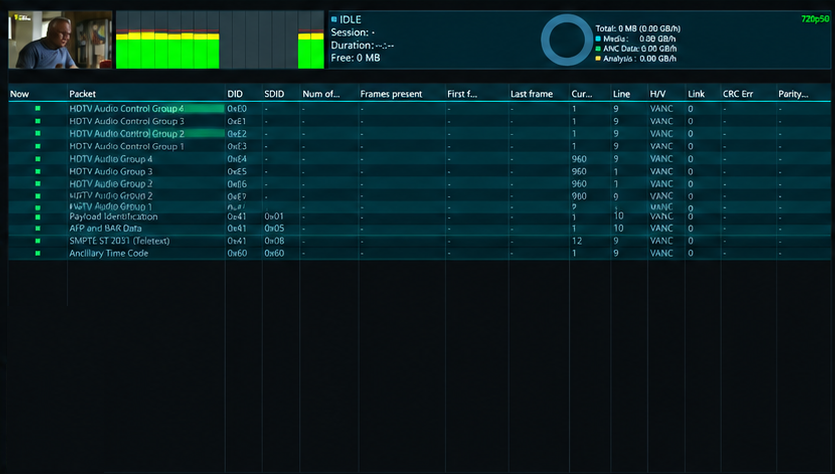835x474 pixels.
Task: Select the HDTV Audio Control Group 1 row
Action: click(420, 146)
